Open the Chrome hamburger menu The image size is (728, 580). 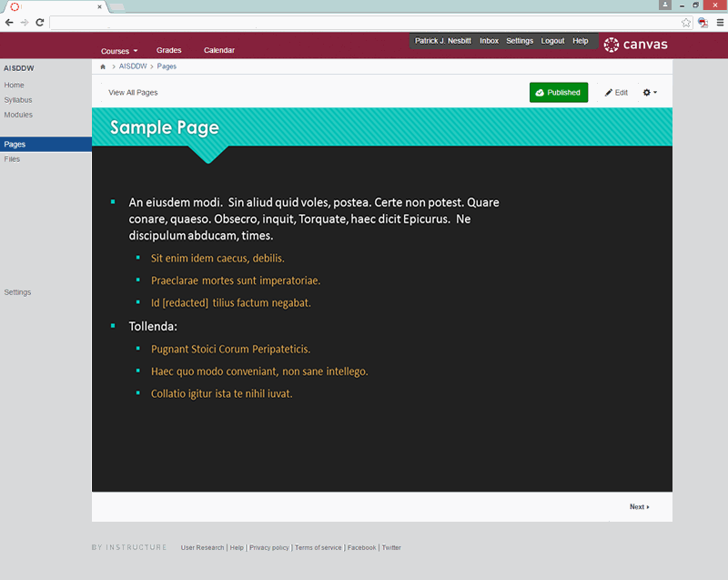(720, 22)
